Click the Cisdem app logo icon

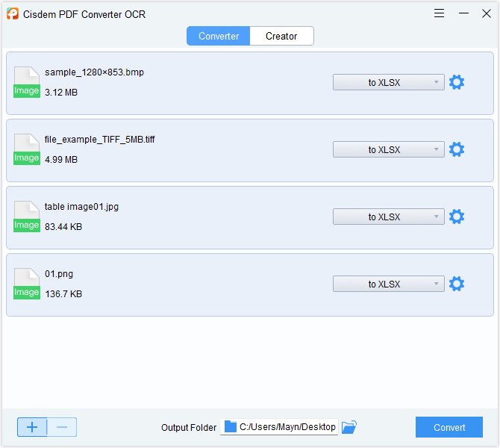[13, 13]
